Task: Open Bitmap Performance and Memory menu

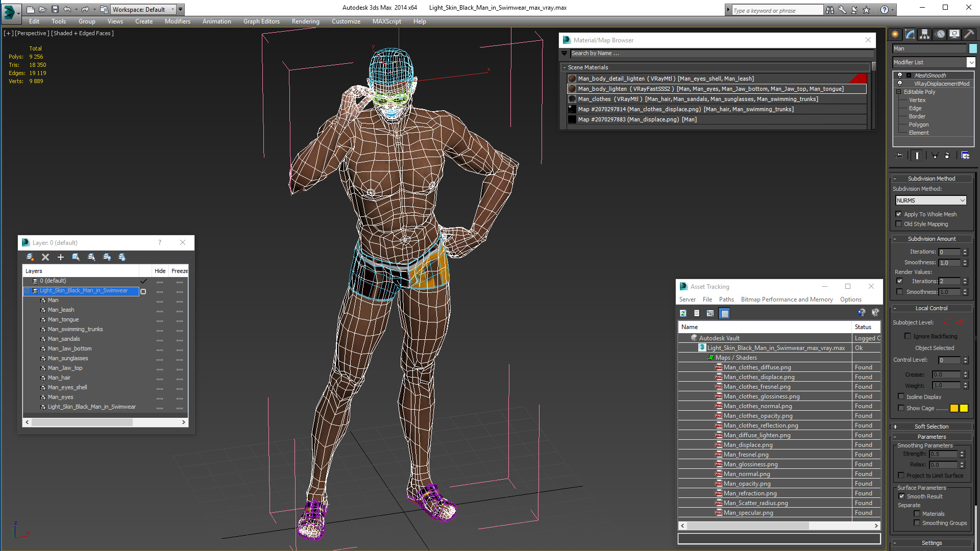Action: point(787,299)
